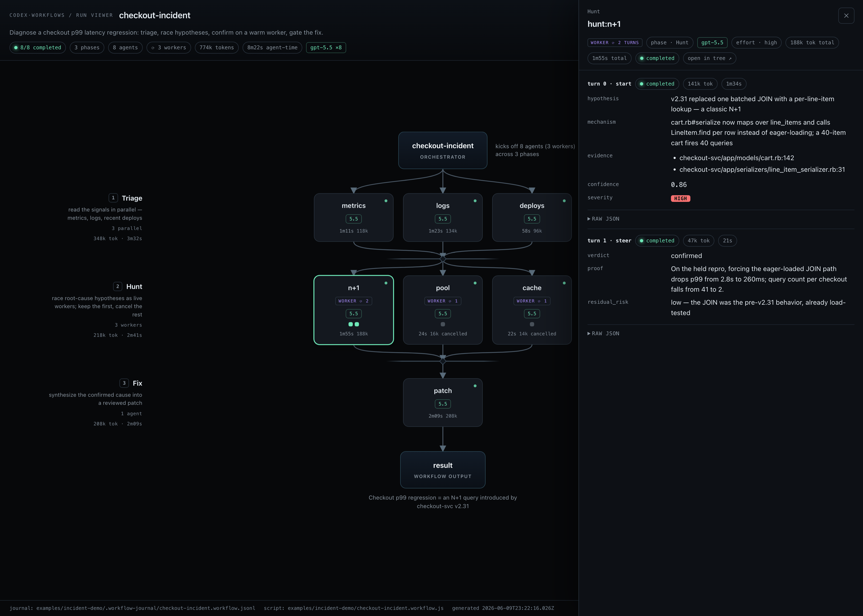
Task: Open the metrics agent node
Action: point(353,217)
